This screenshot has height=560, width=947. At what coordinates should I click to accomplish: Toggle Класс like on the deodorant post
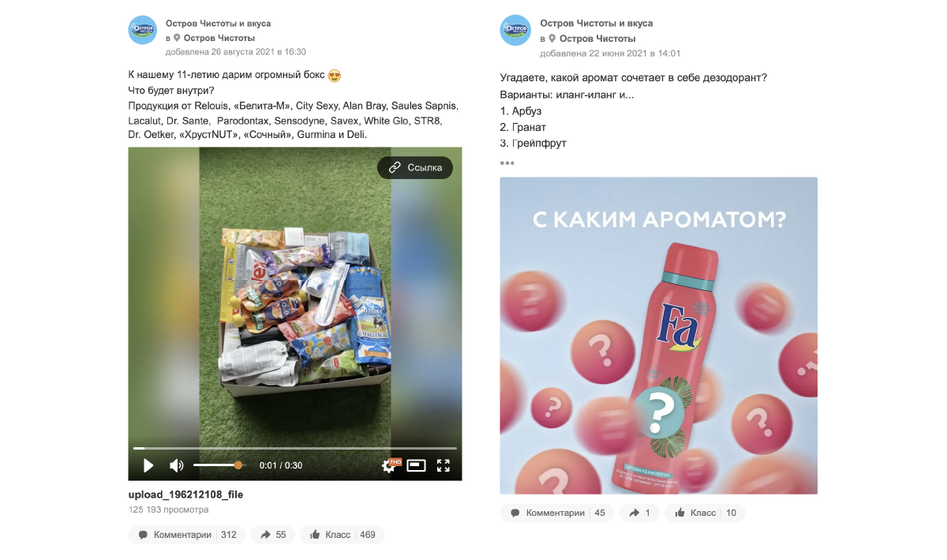point(705,513)
